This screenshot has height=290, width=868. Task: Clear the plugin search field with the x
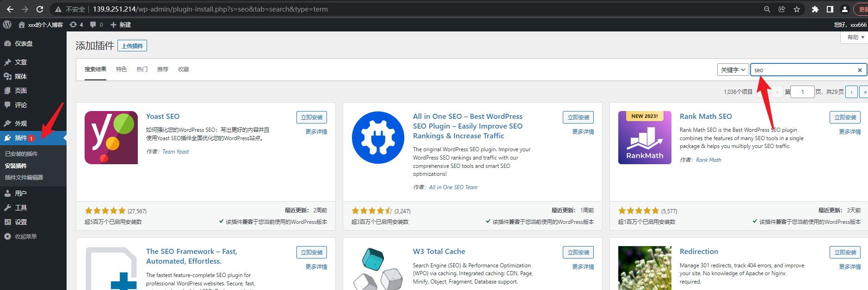point(860,70)
